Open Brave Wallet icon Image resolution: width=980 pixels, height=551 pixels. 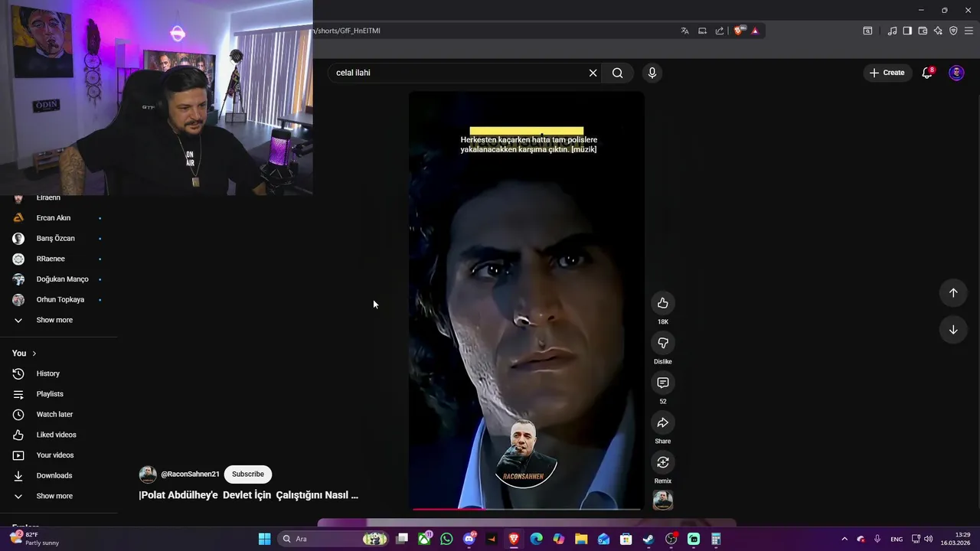coord(923,31)
